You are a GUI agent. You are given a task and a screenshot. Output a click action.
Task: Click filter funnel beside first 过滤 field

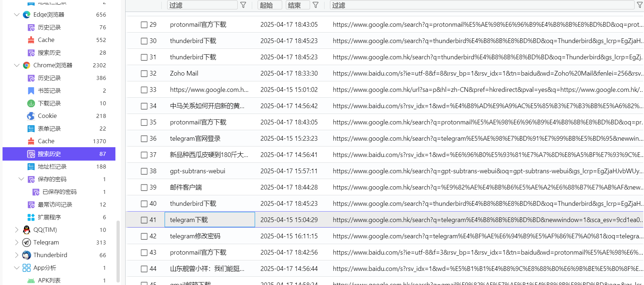243,5
